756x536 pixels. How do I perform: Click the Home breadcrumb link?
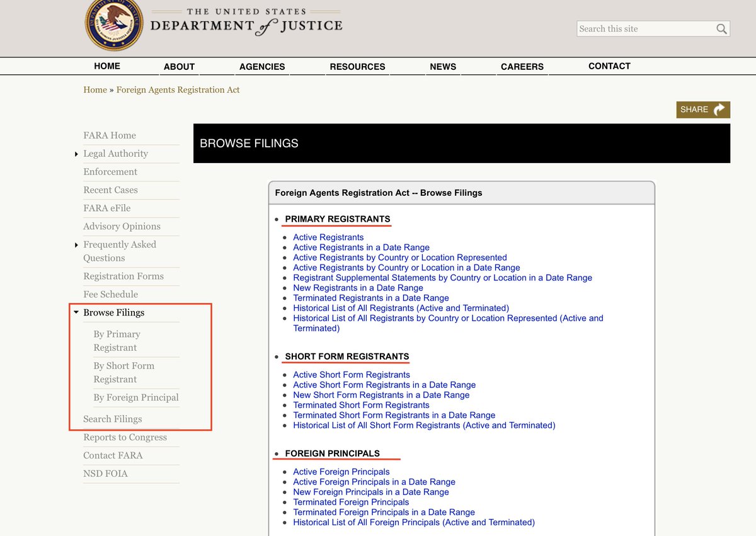click(95, 90)
